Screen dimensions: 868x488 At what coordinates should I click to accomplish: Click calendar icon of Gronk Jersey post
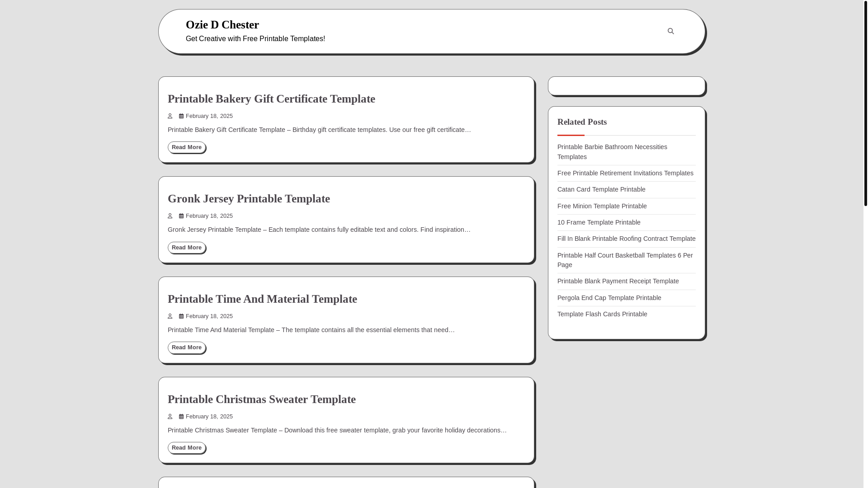[x=181, y=216]
